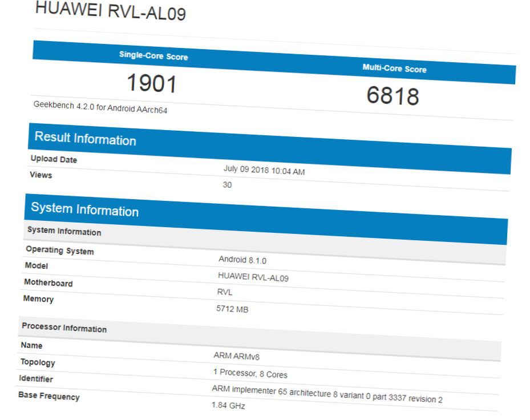This screenshot has width=530, height=420.
Task: Click the Result Information section header
Action: click(x=85, y=139)
